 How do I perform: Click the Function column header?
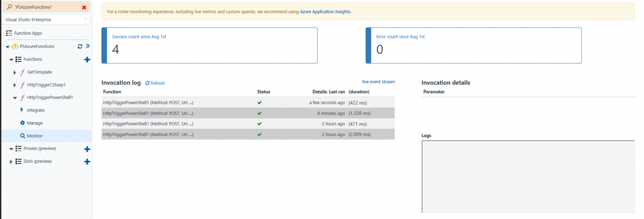(112, 92)
